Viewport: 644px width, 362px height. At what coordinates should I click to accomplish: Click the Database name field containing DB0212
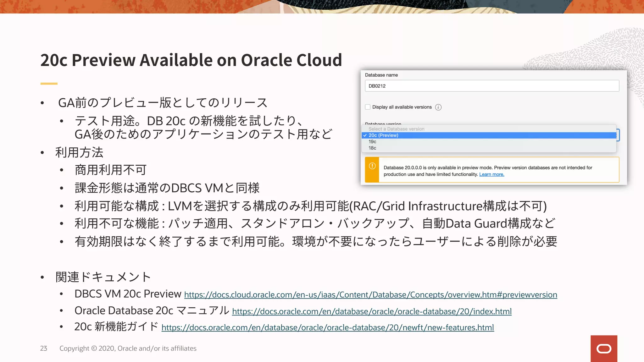point(492,86)
